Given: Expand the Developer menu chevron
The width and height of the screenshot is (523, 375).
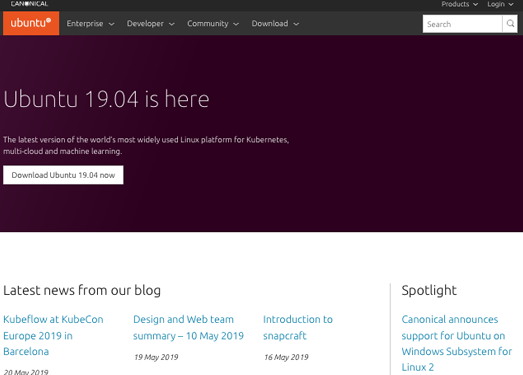Looking at the screenshot, I should (x=172, y=24).
